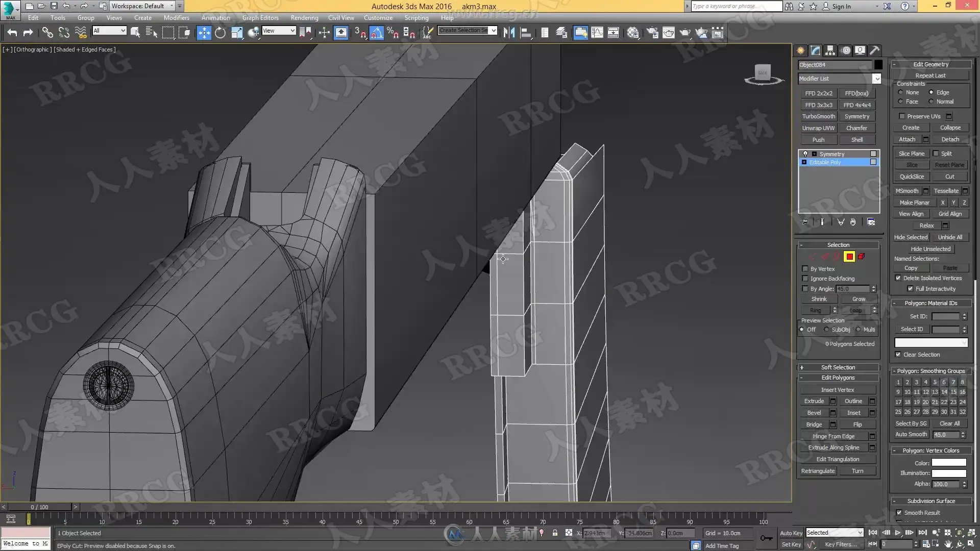Open the Hierarchy command panel tab

pos(830,50)
